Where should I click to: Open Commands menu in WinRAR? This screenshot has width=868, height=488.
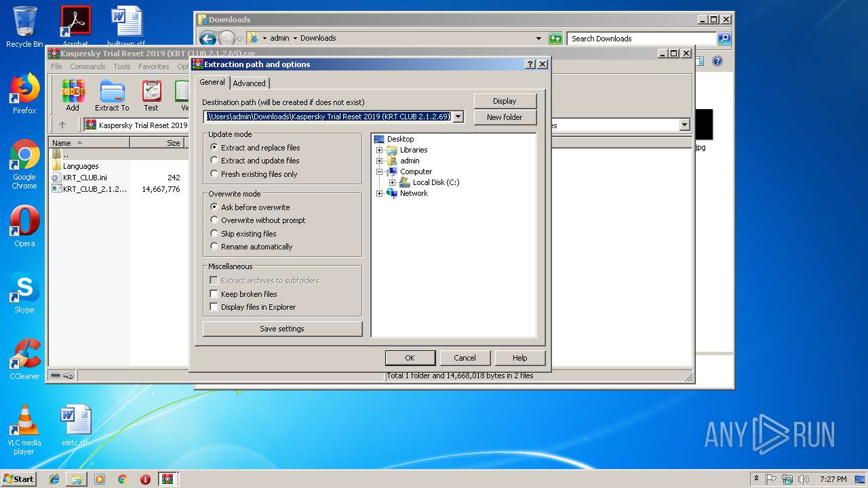pyautogui.click(x=87, y=66)
